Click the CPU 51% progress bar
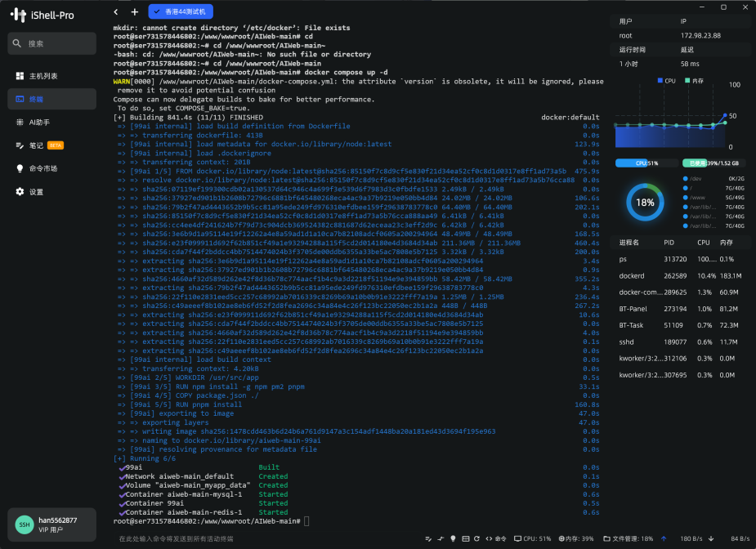 [x=645, y=163]
